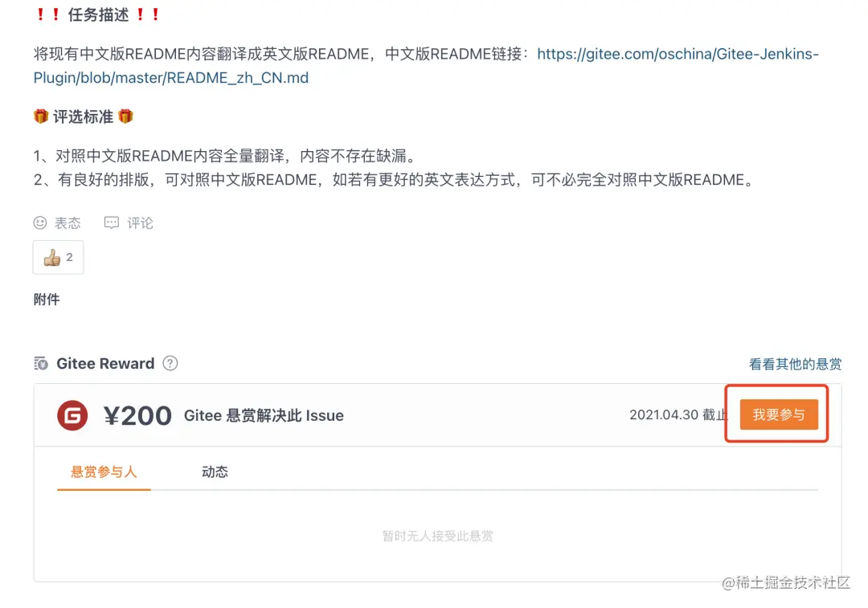This screenshot has width=868, height=608.
Task: Click the 附件 attachments label
Action: coord(47,299)
